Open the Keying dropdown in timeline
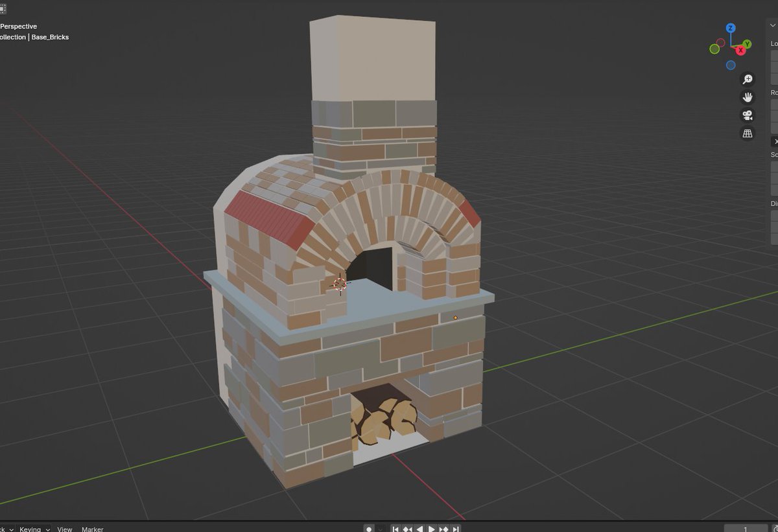 tap(34, 528)
